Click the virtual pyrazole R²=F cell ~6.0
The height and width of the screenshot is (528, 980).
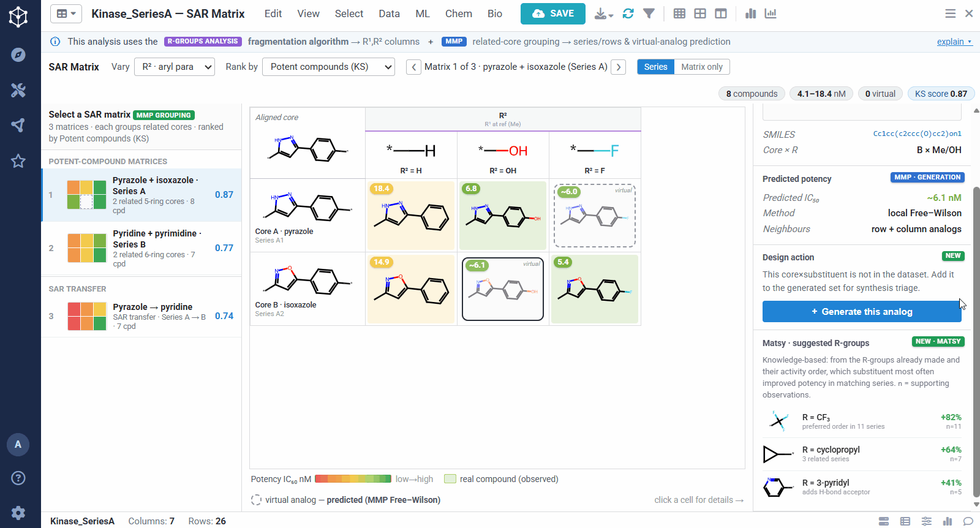click(595, 216)
